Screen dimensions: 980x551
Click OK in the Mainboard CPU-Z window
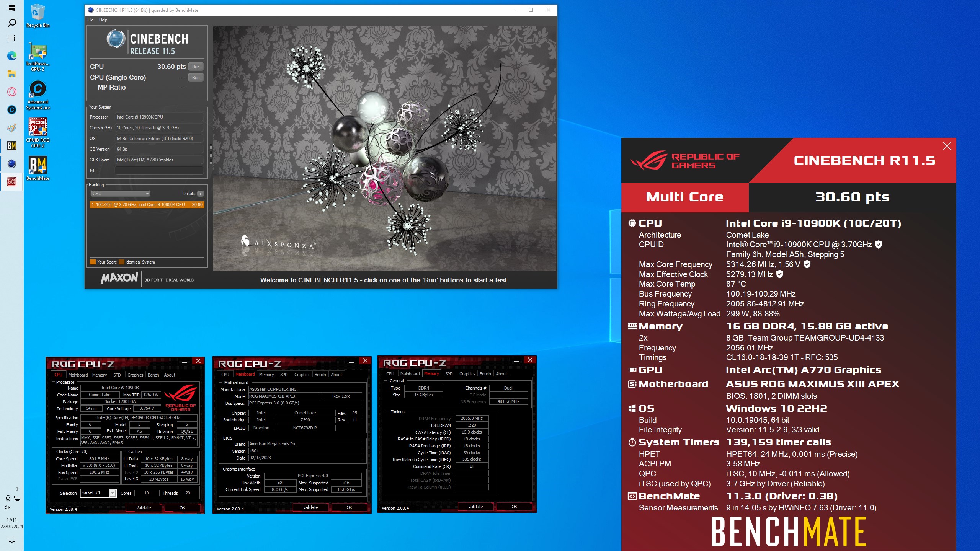click(x=350, y=507)
